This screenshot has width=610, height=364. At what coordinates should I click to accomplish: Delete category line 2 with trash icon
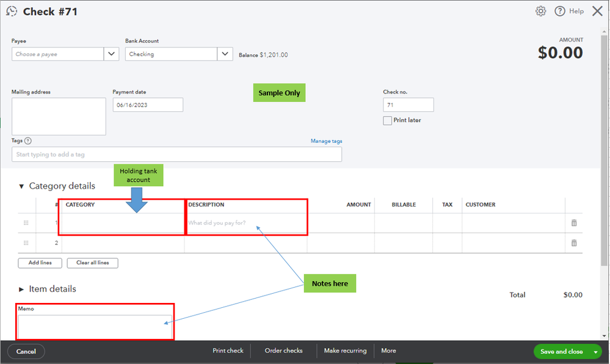click(574, 243)
